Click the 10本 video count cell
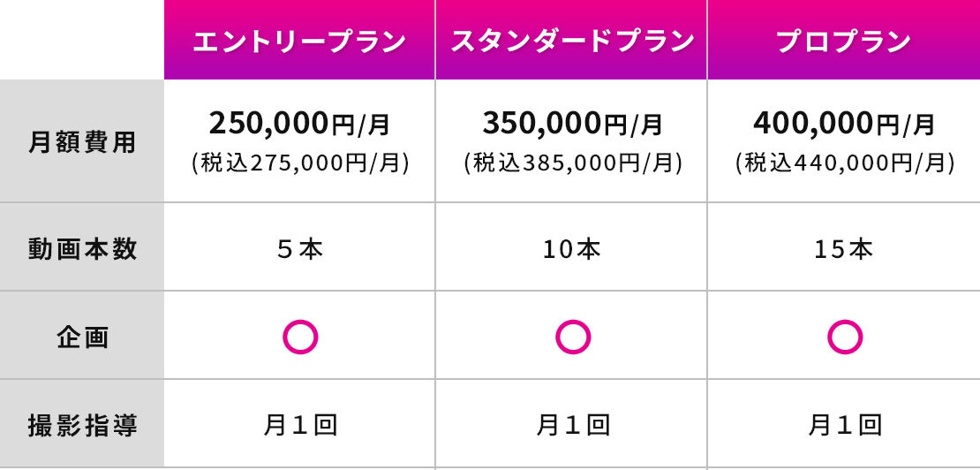 (572, 250)
